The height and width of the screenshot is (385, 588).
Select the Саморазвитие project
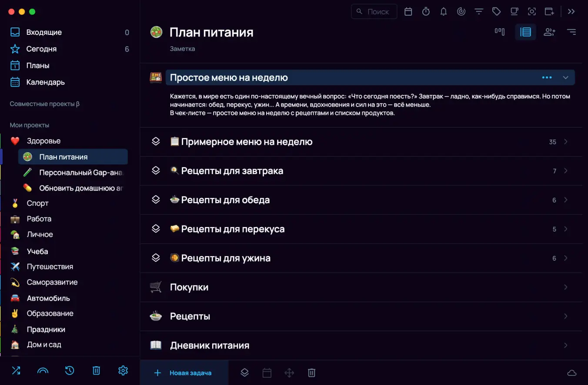click(x=70, y=282)
